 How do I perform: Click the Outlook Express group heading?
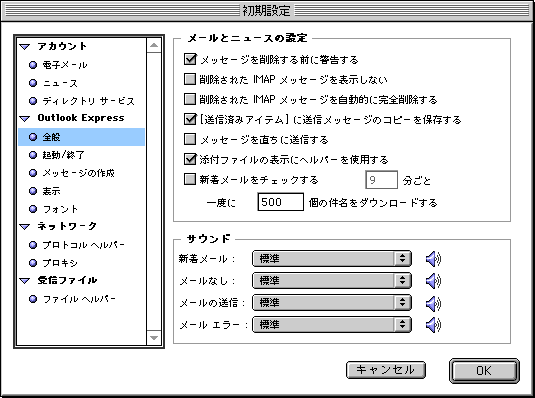[x=81, y=118]
